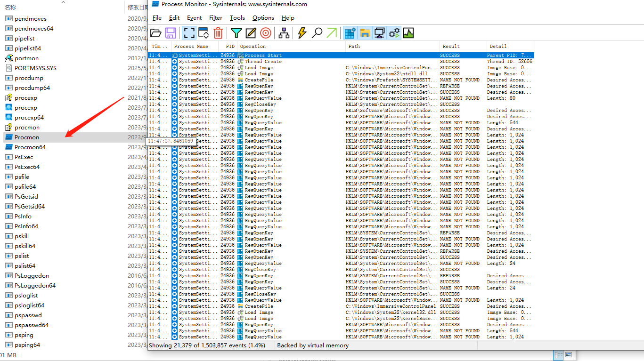Show the Process Tree icon
The image size is (644, 361).
(284, 33)
